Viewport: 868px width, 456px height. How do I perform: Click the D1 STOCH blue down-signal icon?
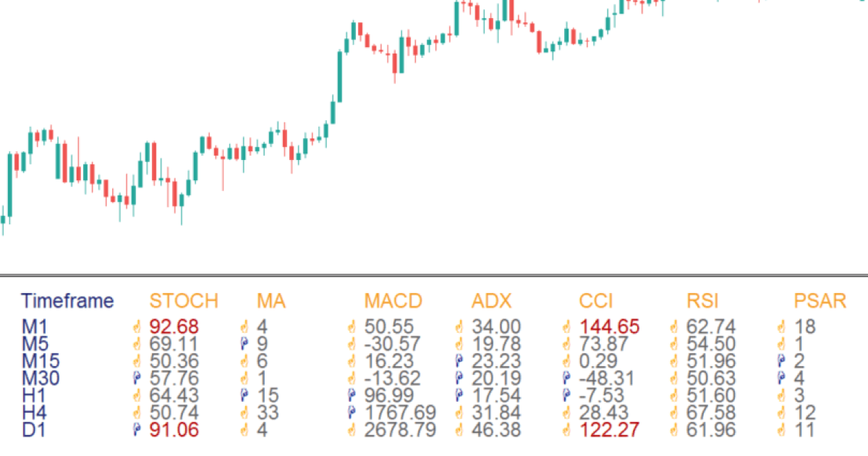(136, 430)
